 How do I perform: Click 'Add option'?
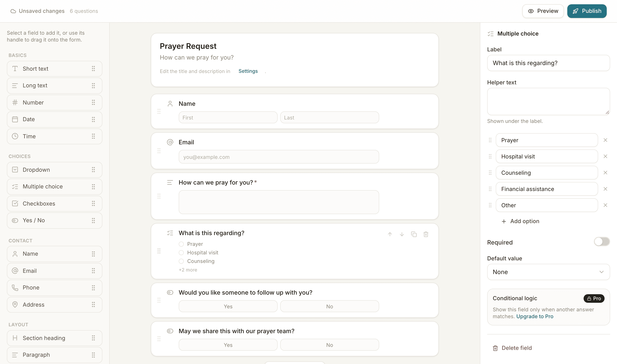pos(520,221)
